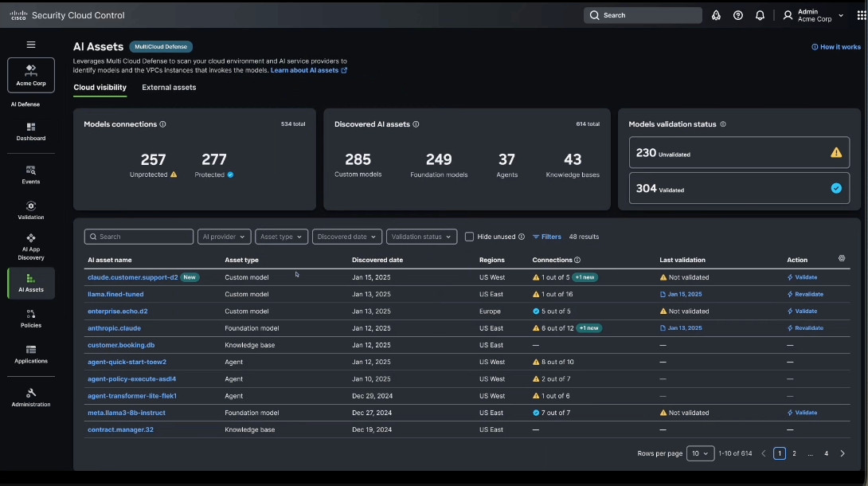Click the notifications bell icon

click(760, 15)
